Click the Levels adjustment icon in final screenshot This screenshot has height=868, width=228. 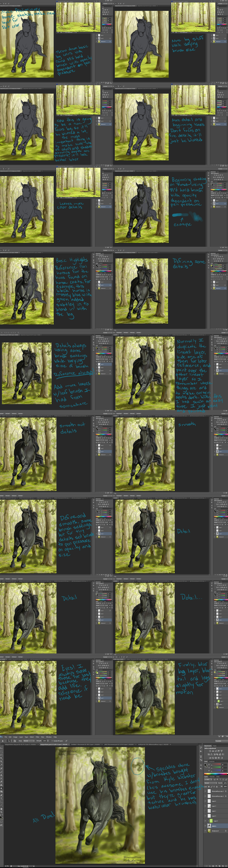[x=213, y=751]
